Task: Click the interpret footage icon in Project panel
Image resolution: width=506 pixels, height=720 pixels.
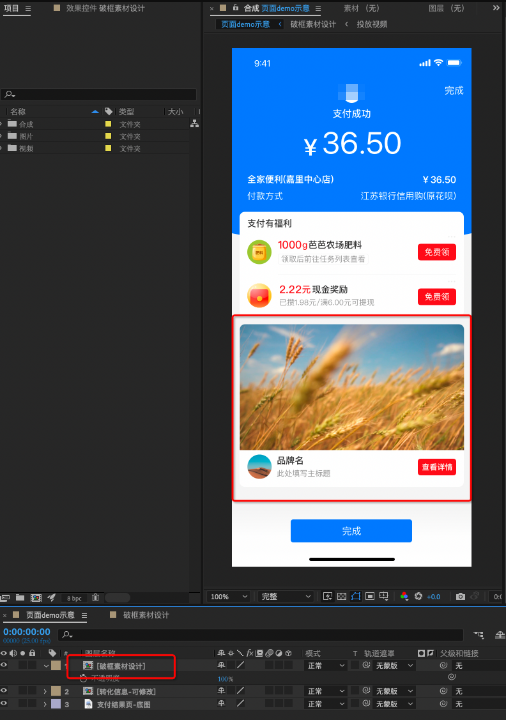Action: coord(5,597)
